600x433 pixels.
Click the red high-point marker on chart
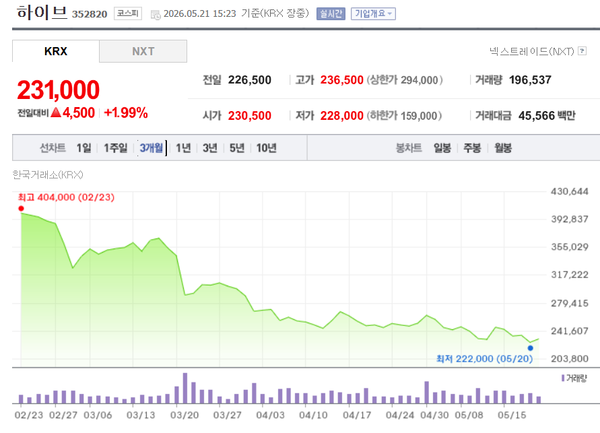(21, 208)
